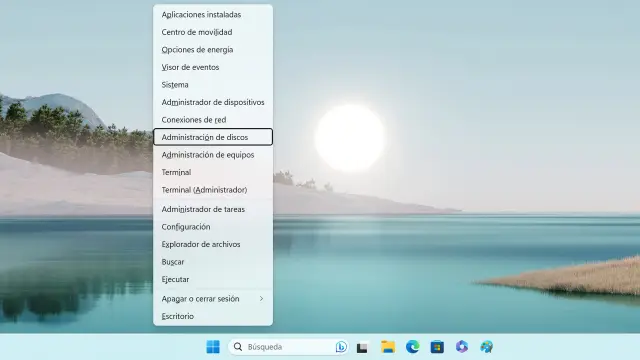This screenshot has width=640, height=360.
Task: Open Task View from the taskbar
Action: coord(362,347)
